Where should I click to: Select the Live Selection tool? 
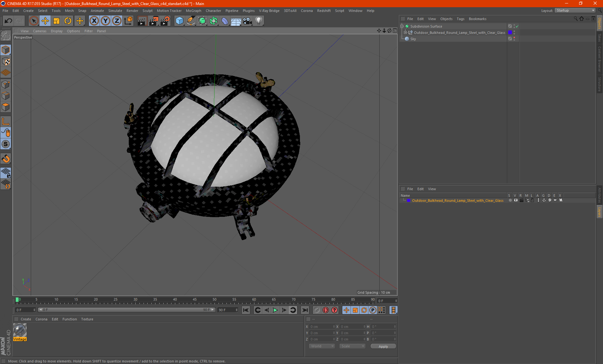point(34,21)
